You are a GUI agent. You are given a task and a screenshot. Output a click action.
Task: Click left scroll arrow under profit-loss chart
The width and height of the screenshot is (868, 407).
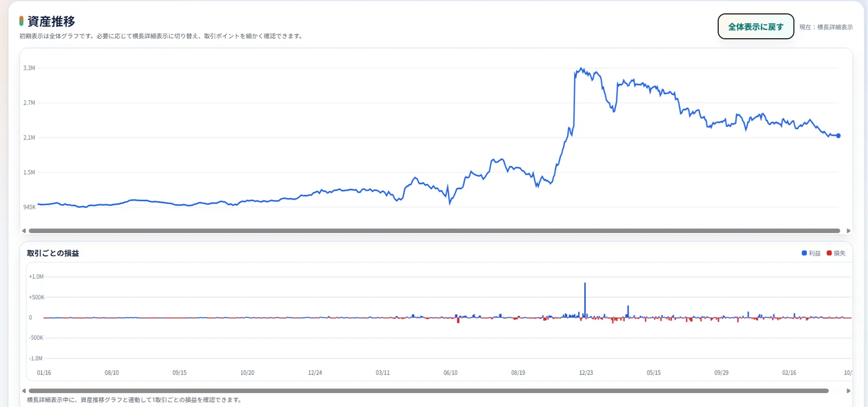pyautogui.click(x=24, y=391)
